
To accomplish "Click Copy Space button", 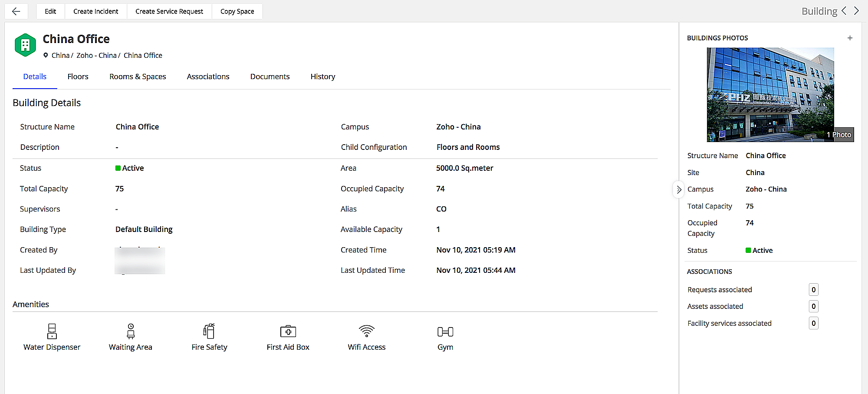I will [237, 11].
